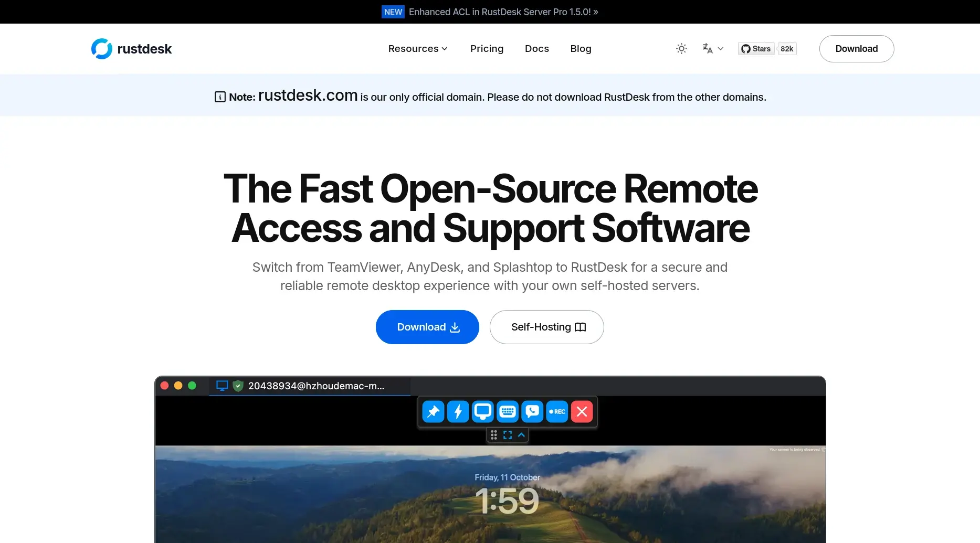The width and height of the screenshot is (980, 543).
Task: Open the language translation dropdown
Action: click(x=713, y=49)
